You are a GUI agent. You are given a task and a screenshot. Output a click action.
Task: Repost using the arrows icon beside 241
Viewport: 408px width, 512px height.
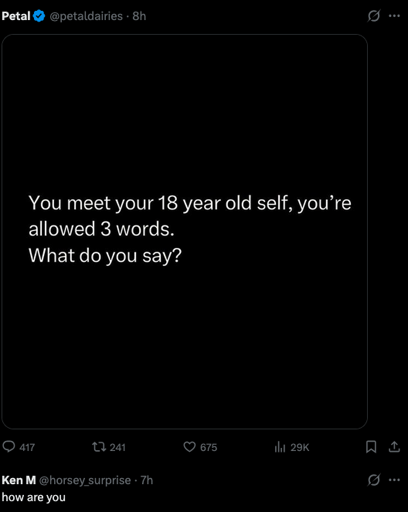[x=99, y=447]
